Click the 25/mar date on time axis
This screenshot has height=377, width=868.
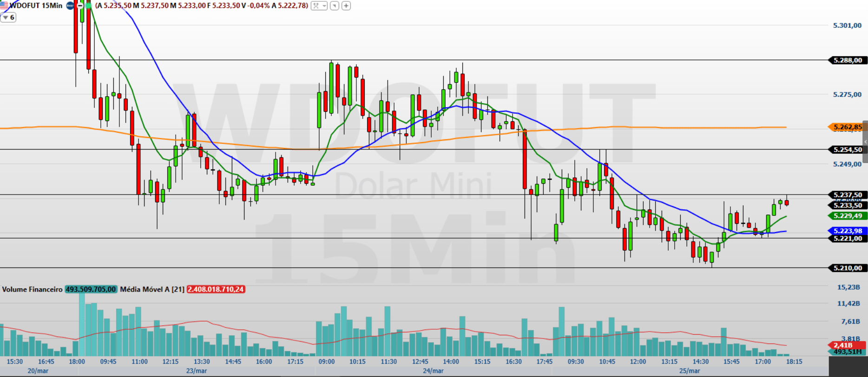click(x=689, y=371)
